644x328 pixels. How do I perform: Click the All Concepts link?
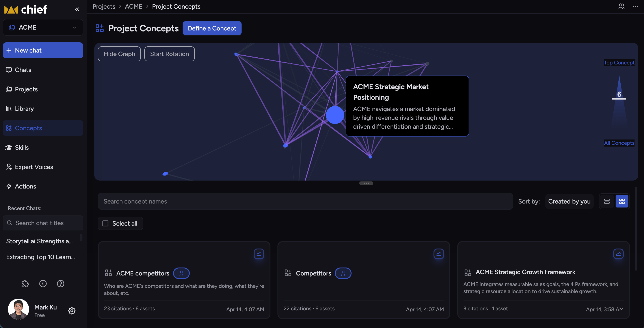pyautogui.click(x=619, y=143)
